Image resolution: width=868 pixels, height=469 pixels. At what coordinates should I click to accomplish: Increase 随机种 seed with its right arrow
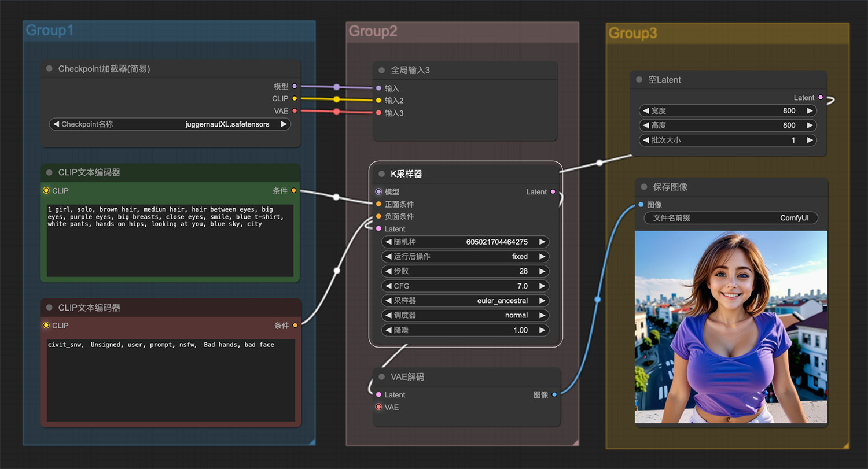542,242
